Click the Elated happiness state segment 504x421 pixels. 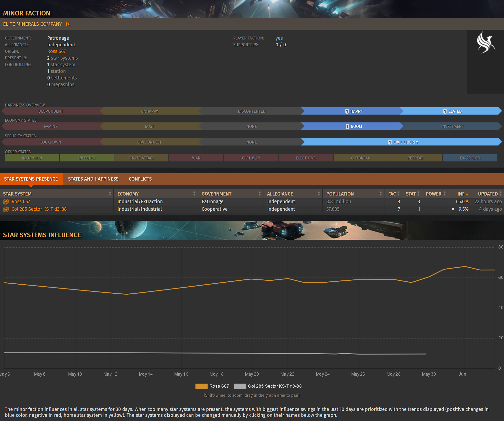pos(451,111)
